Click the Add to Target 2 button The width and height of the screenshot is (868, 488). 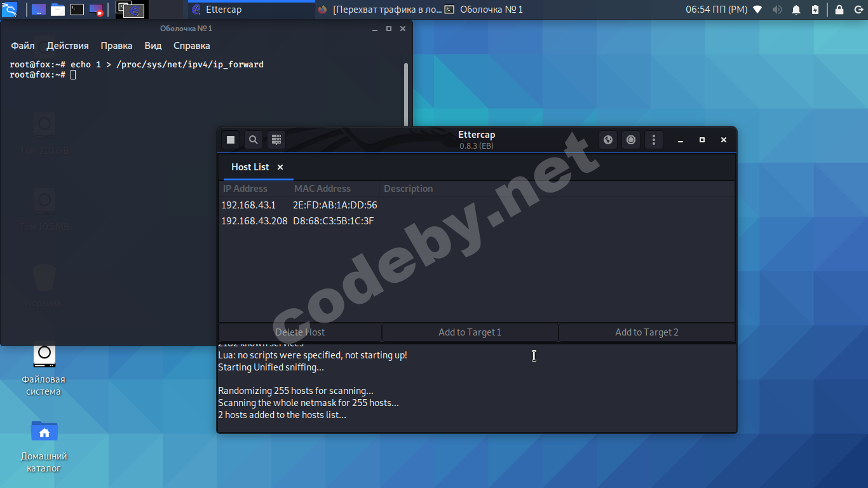click(x=646, y=332)
